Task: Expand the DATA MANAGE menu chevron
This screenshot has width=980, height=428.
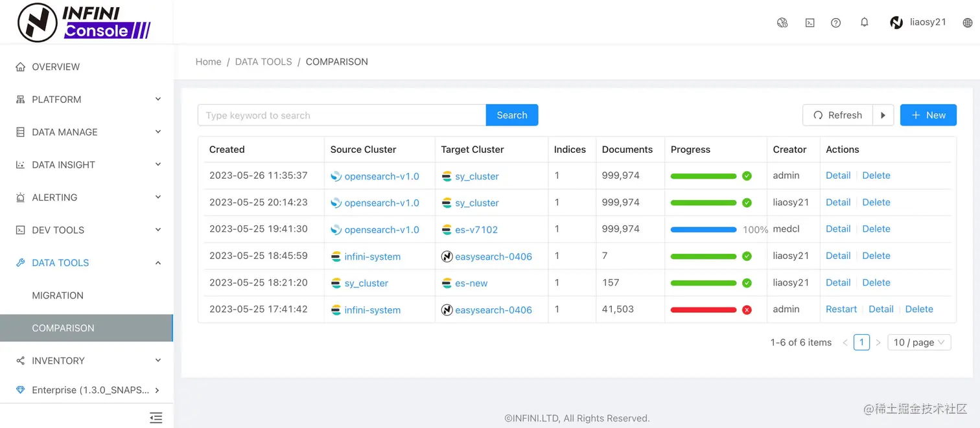Action: tap(158, 131)
